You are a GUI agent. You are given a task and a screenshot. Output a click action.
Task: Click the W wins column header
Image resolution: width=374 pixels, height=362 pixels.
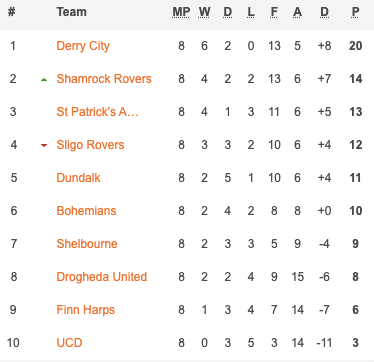(204, 12)
